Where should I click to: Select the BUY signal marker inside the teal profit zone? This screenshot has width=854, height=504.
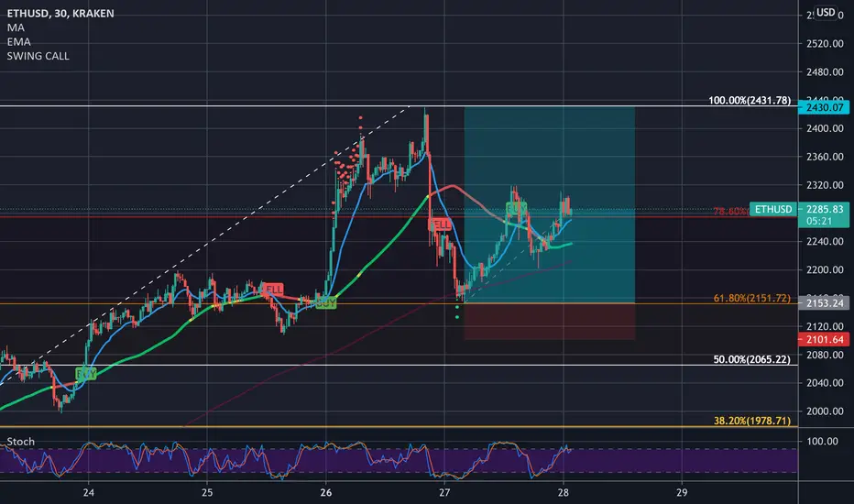click(x=516, y=208)
